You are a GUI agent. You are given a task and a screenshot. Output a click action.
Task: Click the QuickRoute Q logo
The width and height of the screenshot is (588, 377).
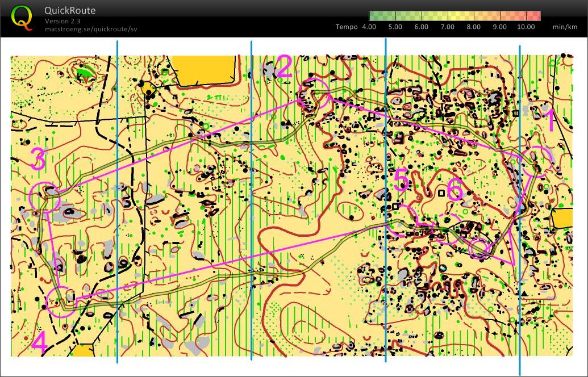(21, 18)
